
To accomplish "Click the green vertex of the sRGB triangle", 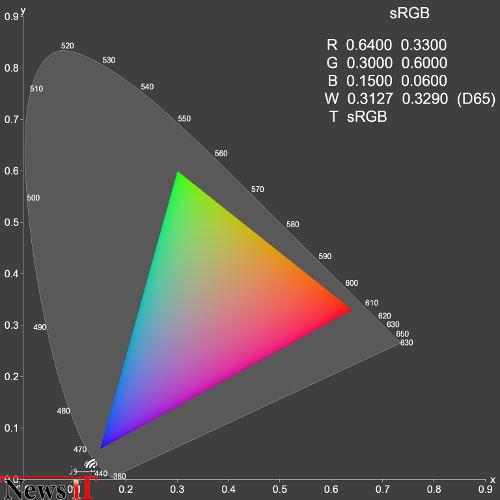I will tap(178, 172).
